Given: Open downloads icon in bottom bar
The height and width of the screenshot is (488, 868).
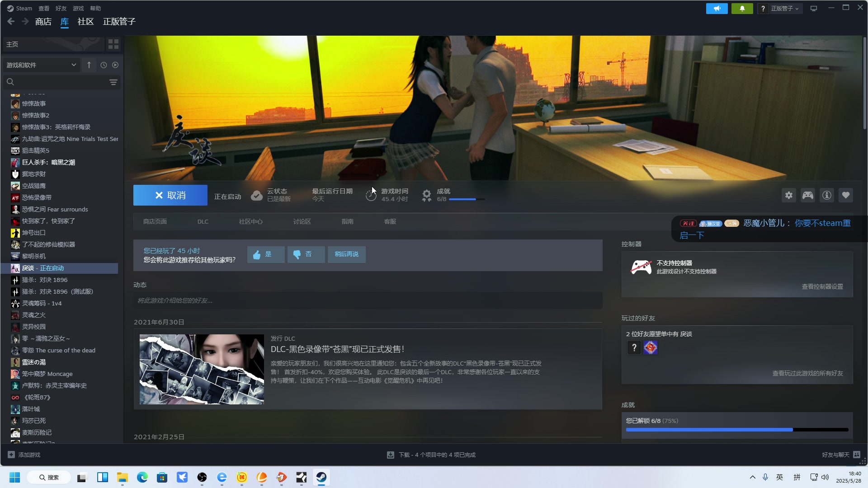Looking at the screenshot, I should 391,455.
